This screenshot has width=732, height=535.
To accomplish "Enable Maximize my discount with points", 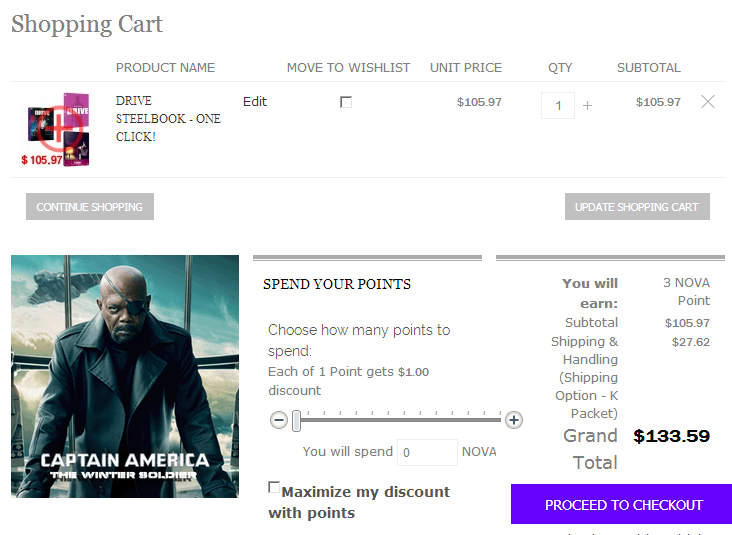I will 274,487.
